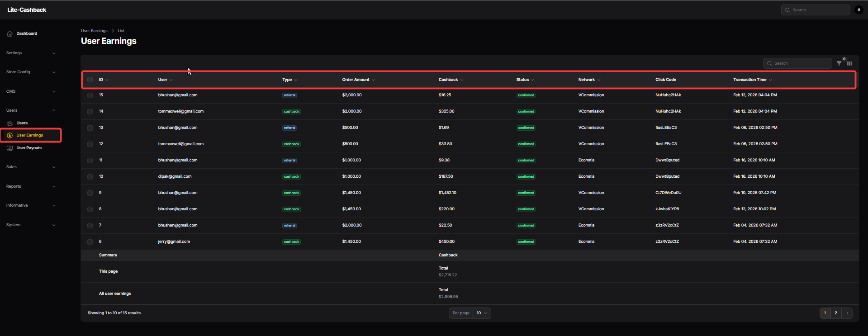Click the user avatar in top bar
The height and width of the screenshot is (336, 868).
pos(859,10)
